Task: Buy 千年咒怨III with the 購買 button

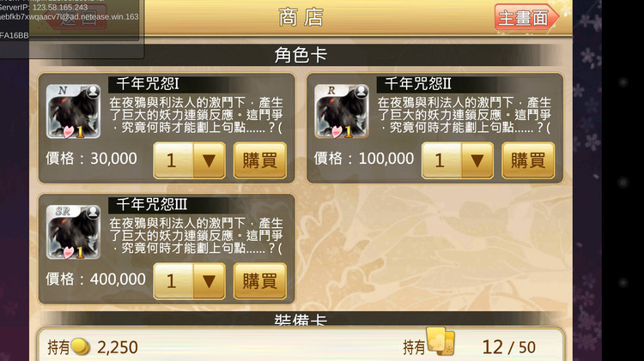Action: click(x=260, y=281)
